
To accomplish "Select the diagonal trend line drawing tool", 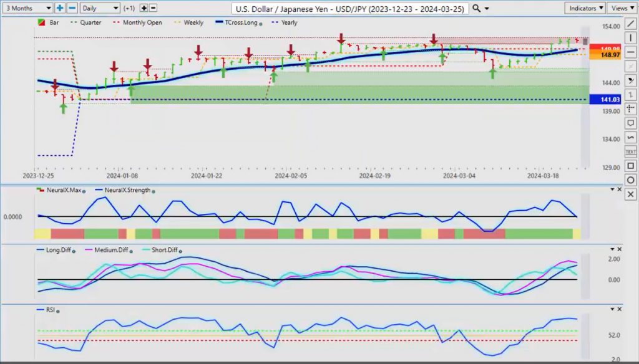I will point(631,24).
